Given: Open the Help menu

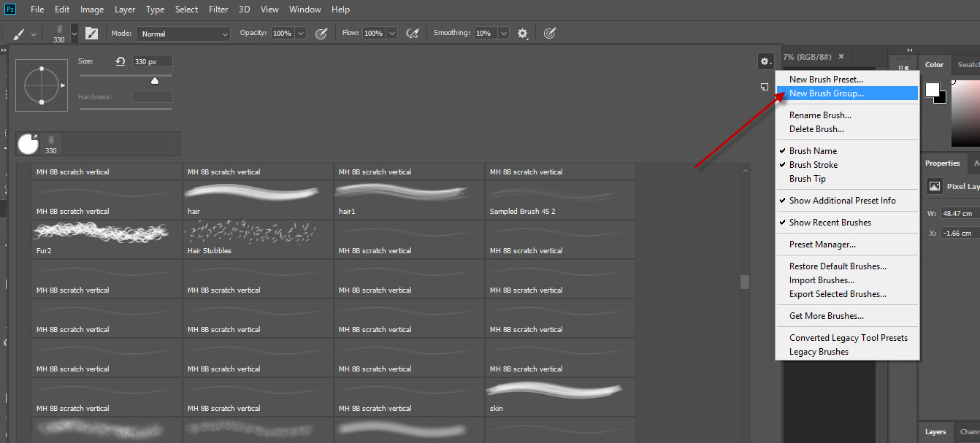Looking at the screenshot, I should click(340, 9).
